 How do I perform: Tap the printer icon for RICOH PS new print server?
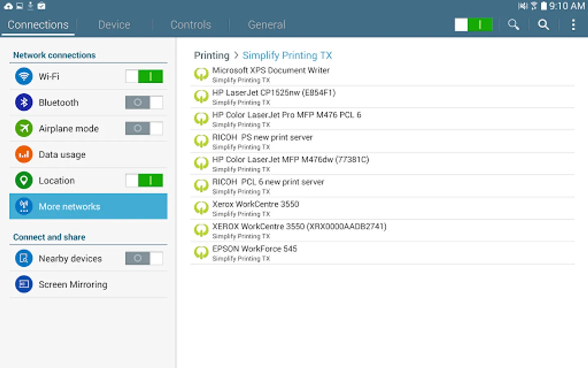pos(201,141)
